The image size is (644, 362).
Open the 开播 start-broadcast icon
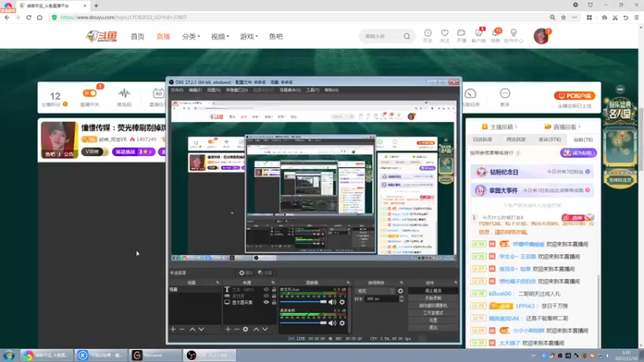(x=461, y=35)
